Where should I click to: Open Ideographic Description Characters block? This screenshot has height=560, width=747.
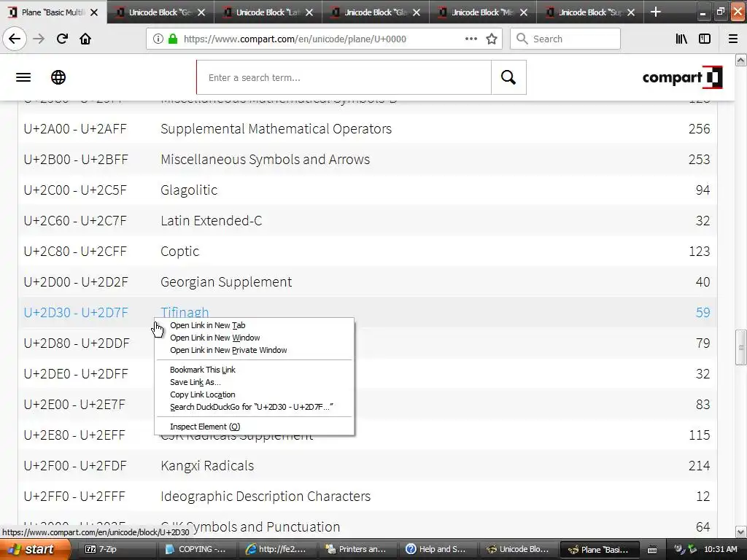266,496
